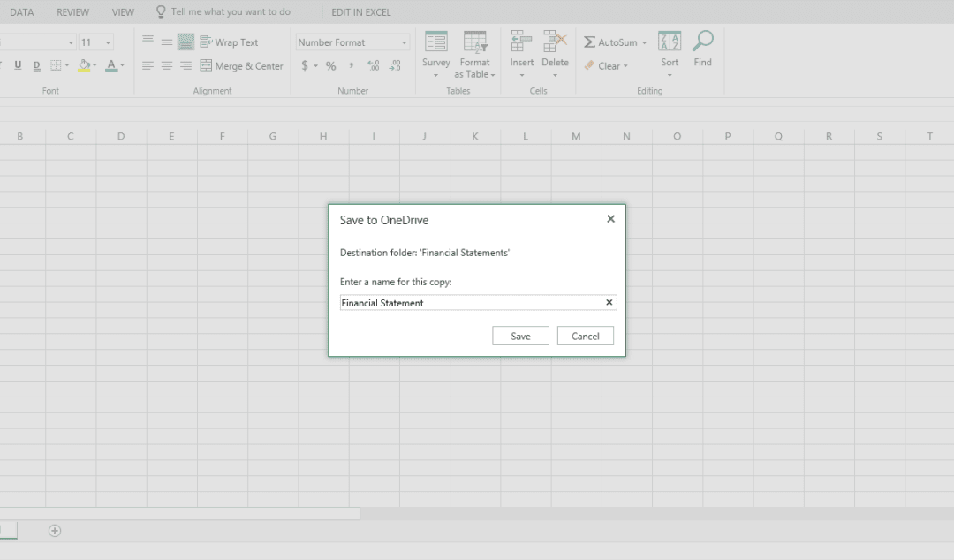Click the Survey icon in Tables group

(435, 42)
